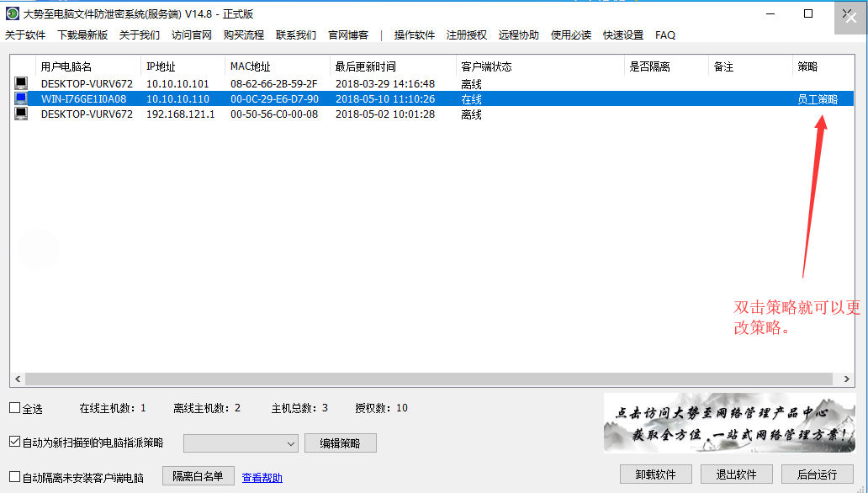
Task: Check the 全选 select-all checkbox
Action: [x=15, y=408]
